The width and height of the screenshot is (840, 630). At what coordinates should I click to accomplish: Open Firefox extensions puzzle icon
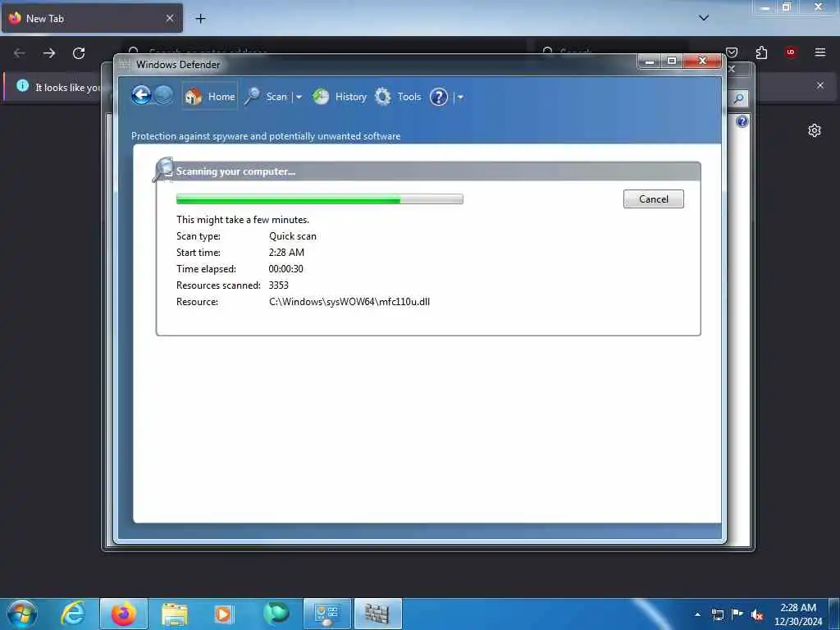pos(761,52)
